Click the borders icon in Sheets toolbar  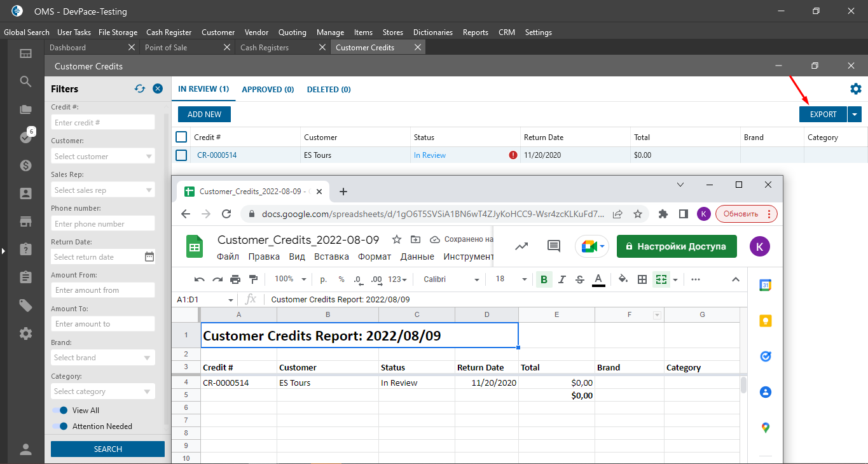(642, 279)
